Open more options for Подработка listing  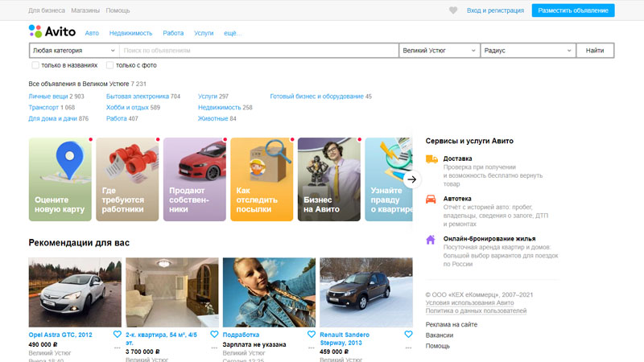click(x=312, y=348)
